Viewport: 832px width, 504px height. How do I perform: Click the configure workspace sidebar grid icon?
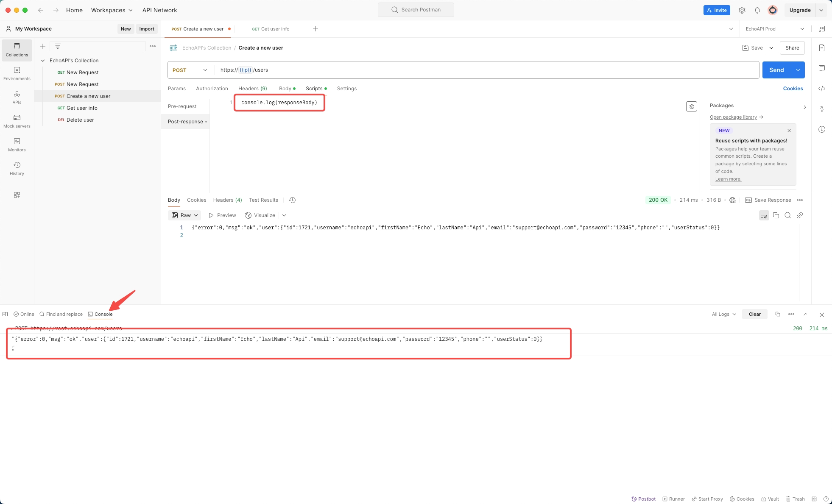coord(17,195)
